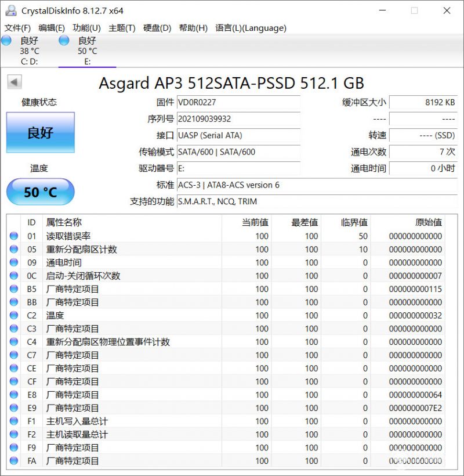Minimize the CrystalDiskInfo window
The width and height of the screenshot is (464, 476).
coord(383,10)
